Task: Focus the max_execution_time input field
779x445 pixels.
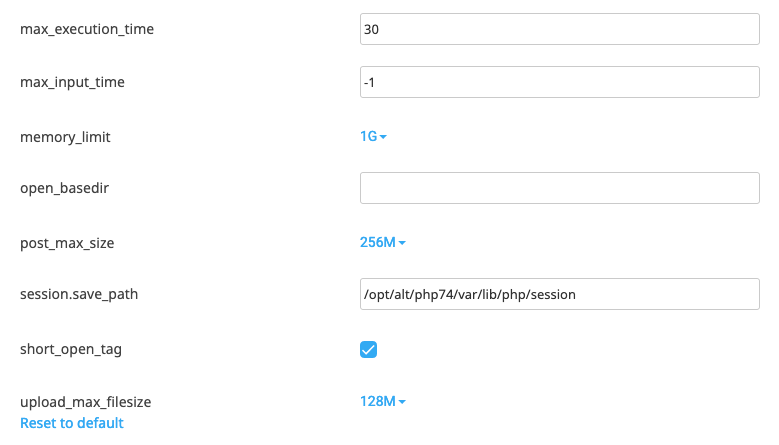Action: [560, 30]
